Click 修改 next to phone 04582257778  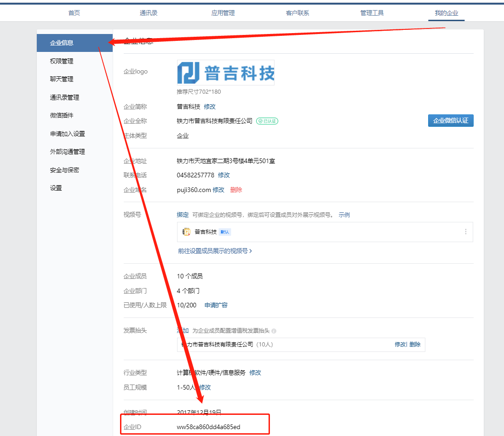tap(223, 175)
